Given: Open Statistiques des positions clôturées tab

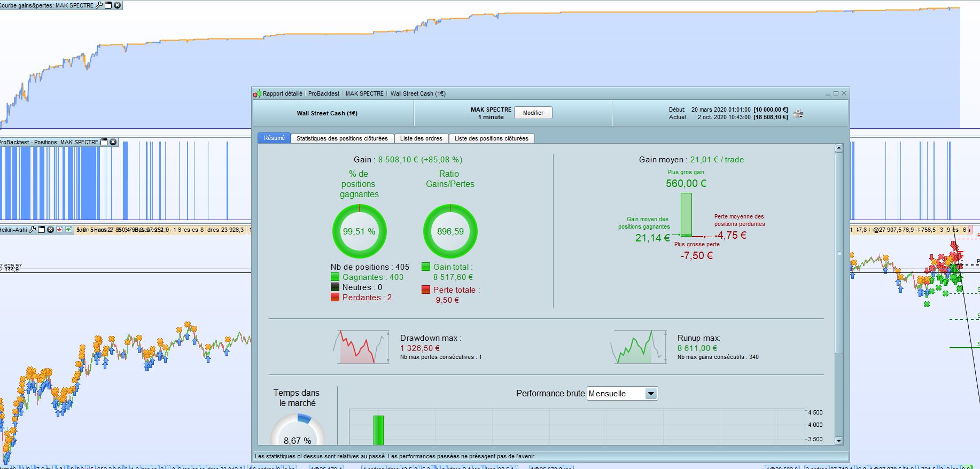Looking at the screenshot, I should pyautogui.click(x=342, y=138).
